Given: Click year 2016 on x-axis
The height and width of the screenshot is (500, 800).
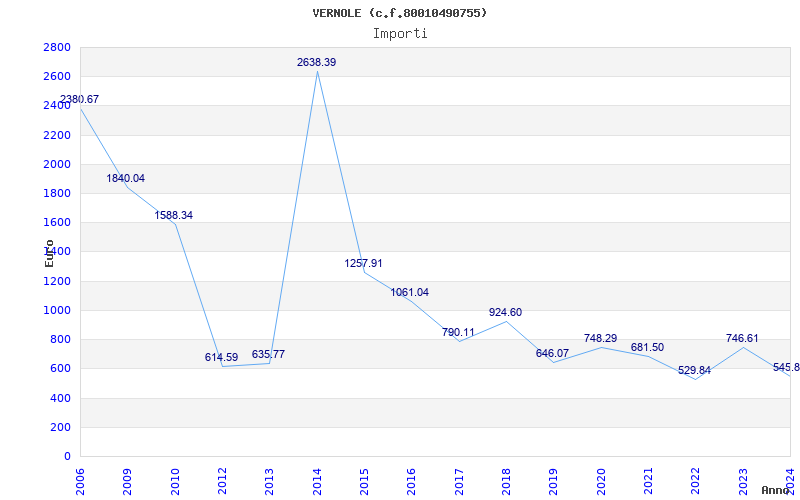Looking at the screenshot, I should point(411,482).
